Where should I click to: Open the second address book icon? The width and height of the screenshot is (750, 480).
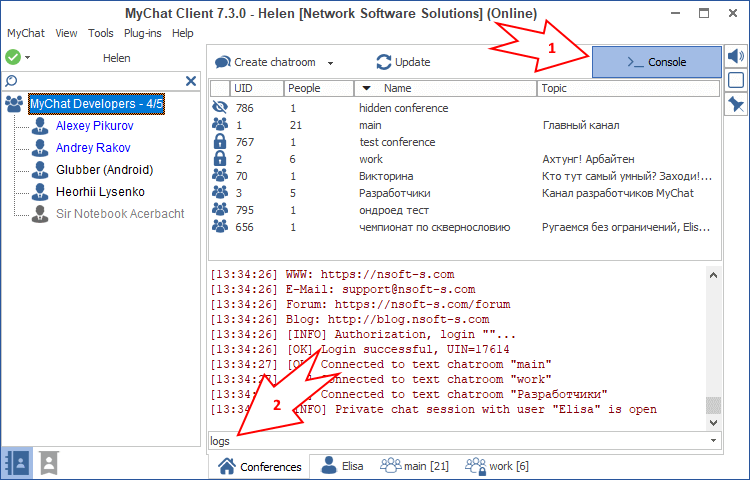pos(48,462)
